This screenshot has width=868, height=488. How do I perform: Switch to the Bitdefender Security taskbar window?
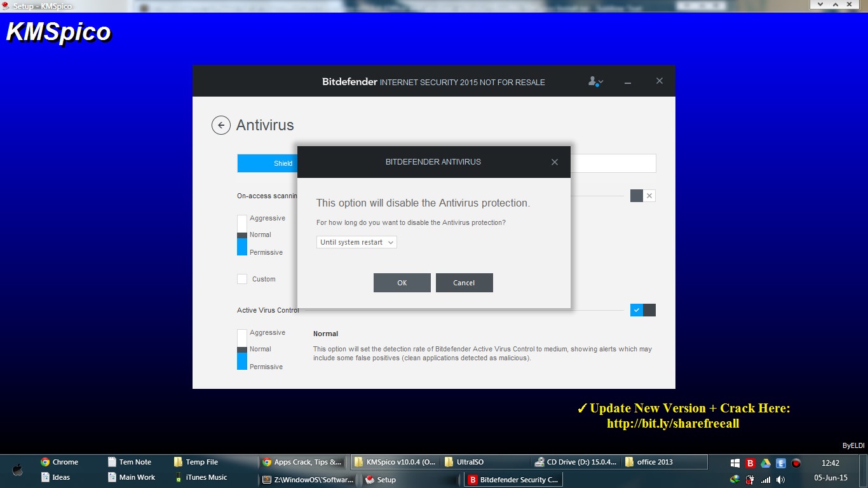[x=513, y=480]
